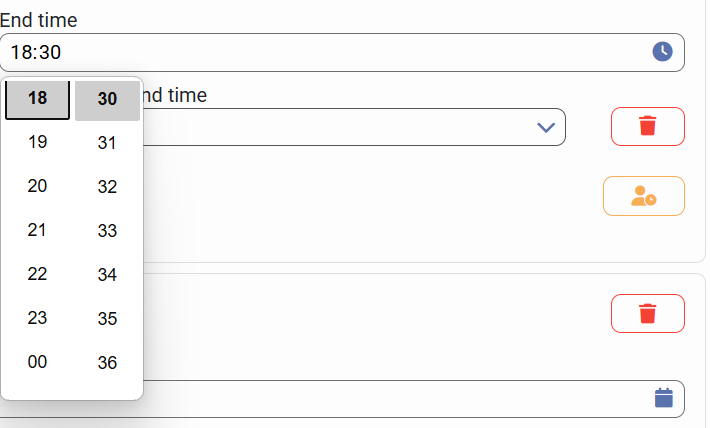Pick minute 32 from the list

click(107, 187)
